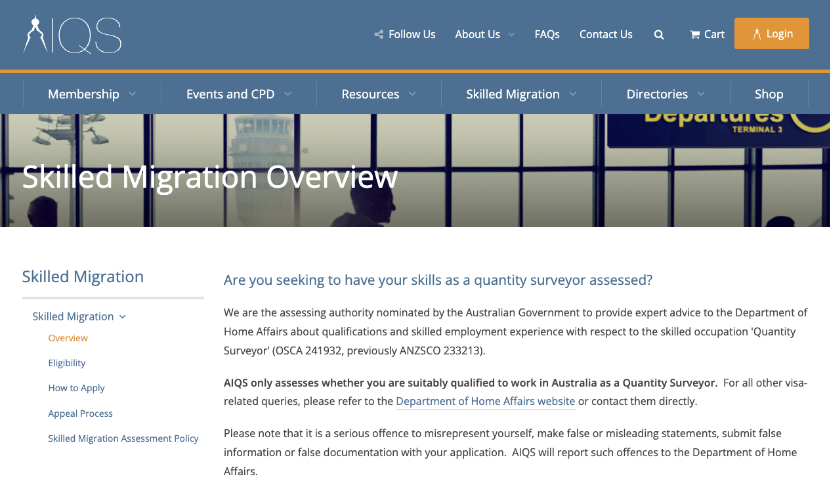Screen dimensions: 830x486
Task: Expand the About Us dropdown
Action: click(x=511, y=34)
